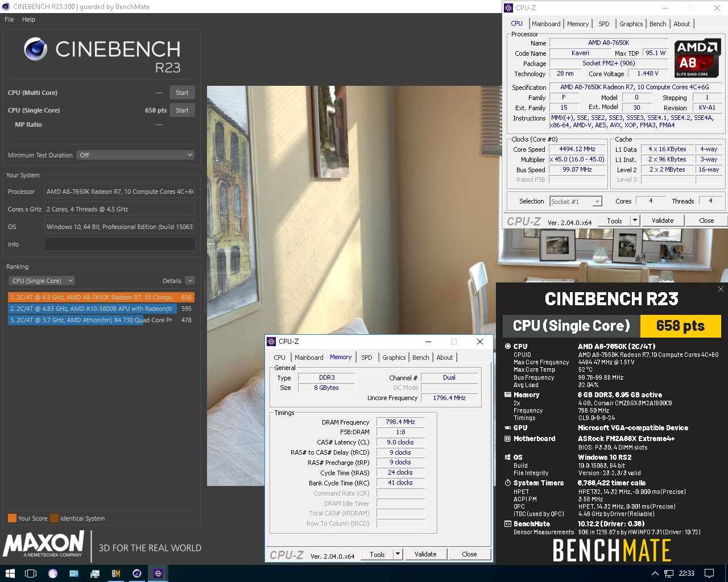Switch to Graphics tab in top CPU-Z window
This screenshot has width=728, height=582.
(x=631, y=24)
